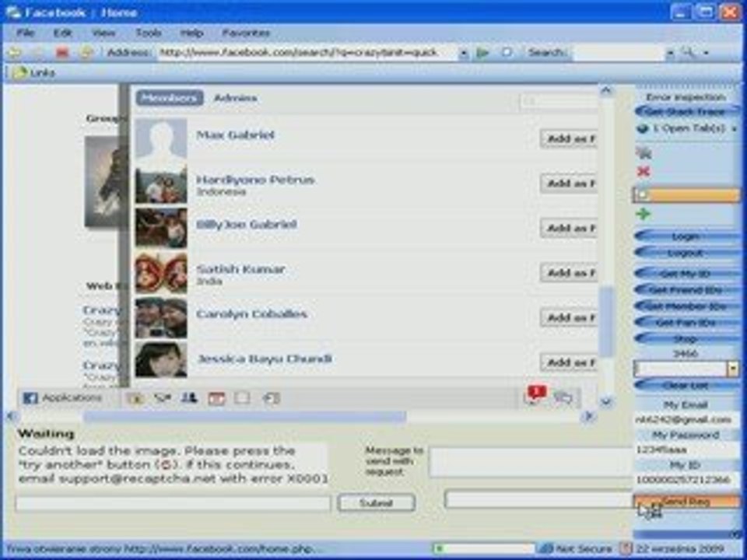The height and width of the screenshot is (560, 747).
Task: Switch to the Members tab
Action: tap(170, 98)
